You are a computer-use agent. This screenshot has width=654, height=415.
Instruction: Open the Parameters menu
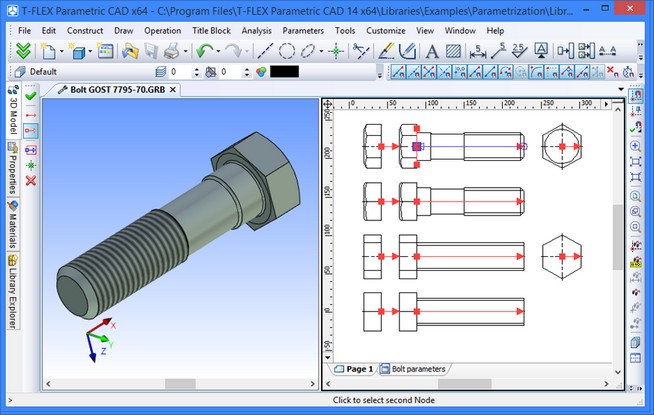point(303,31)
